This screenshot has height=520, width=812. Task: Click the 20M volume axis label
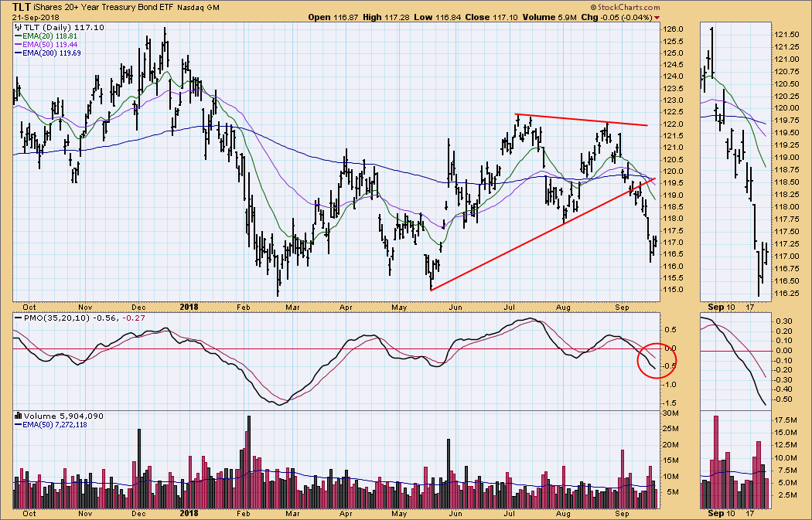pos(671,445)
